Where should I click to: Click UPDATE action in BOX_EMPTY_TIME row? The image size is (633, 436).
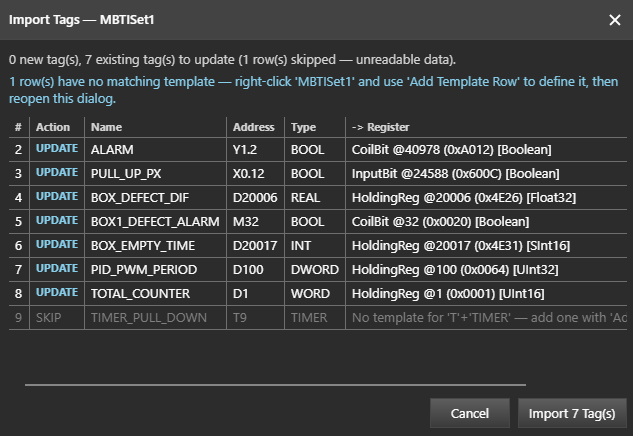[x=57, y=245]
